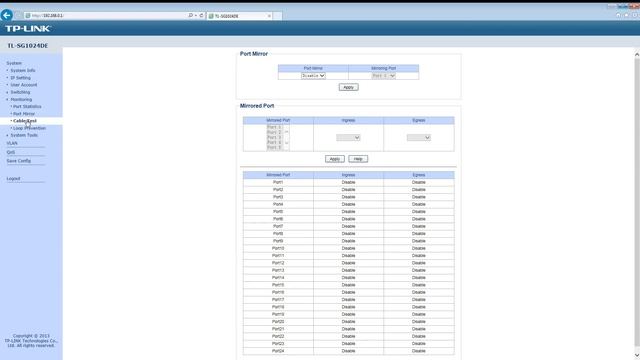Click the TL-SG1024DE model title
The height and width of the screenshot is (360, 640).
click(28, 46)
